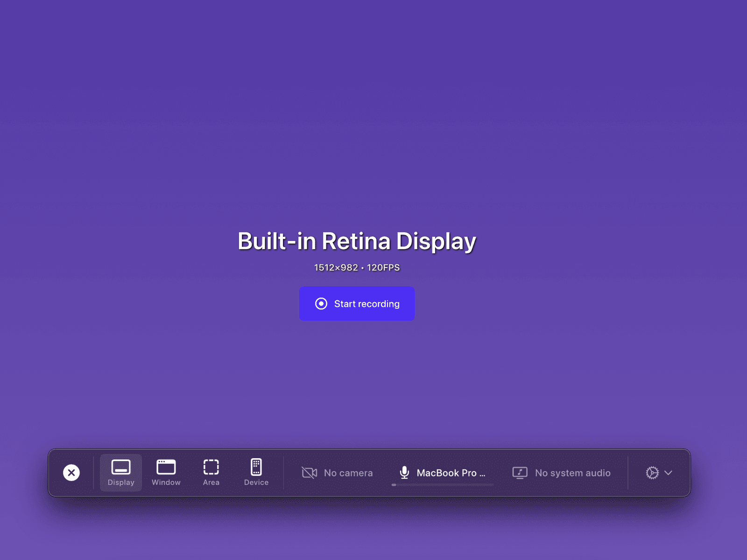Open the settings gear icon

[652, 473]
